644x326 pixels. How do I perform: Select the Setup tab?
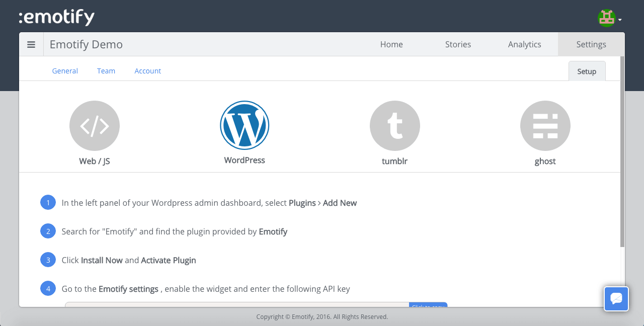click(587, 71)
